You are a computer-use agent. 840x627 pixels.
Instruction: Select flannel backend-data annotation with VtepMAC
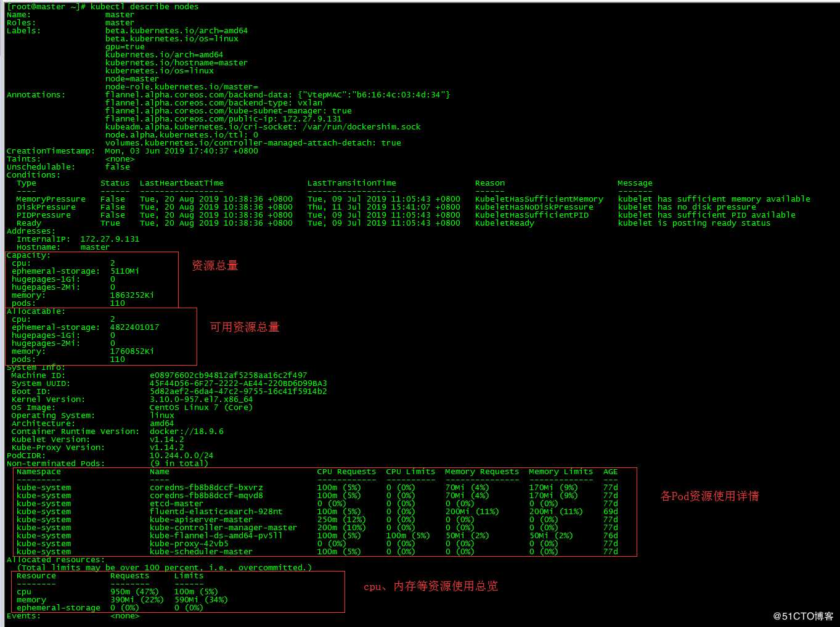coord(278,95)
